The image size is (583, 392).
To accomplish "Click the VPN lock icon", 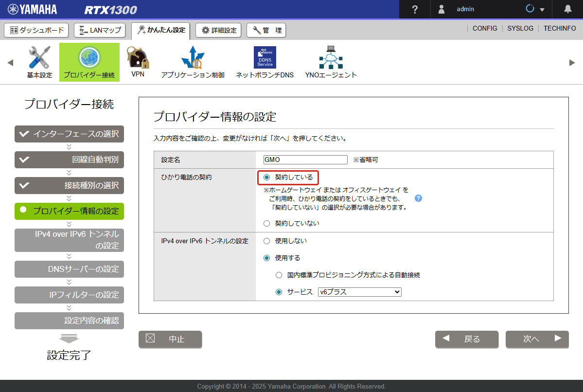I will (138, 58).
